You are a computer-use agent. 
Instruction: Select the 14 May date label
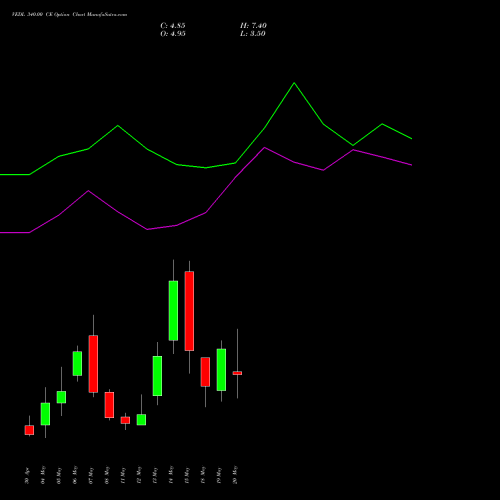(x=171, y=475)
